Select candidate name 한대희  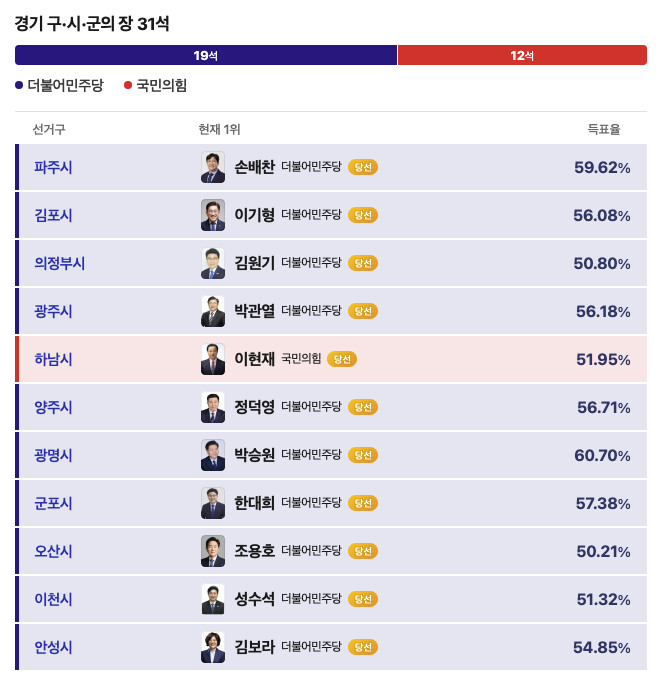[x=254, y=503]
